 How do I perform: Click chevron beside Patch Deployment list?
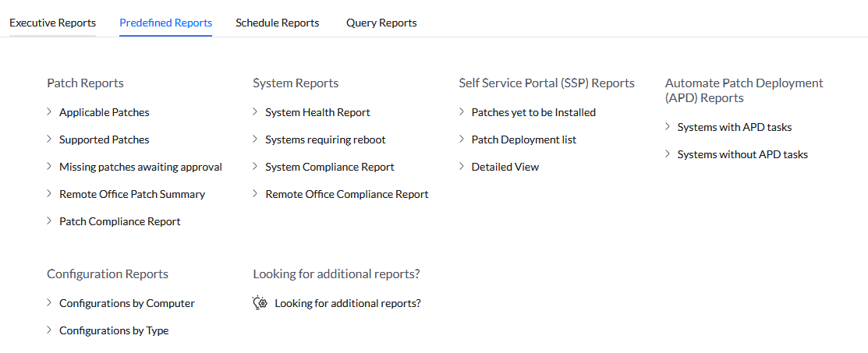[462, 139]
